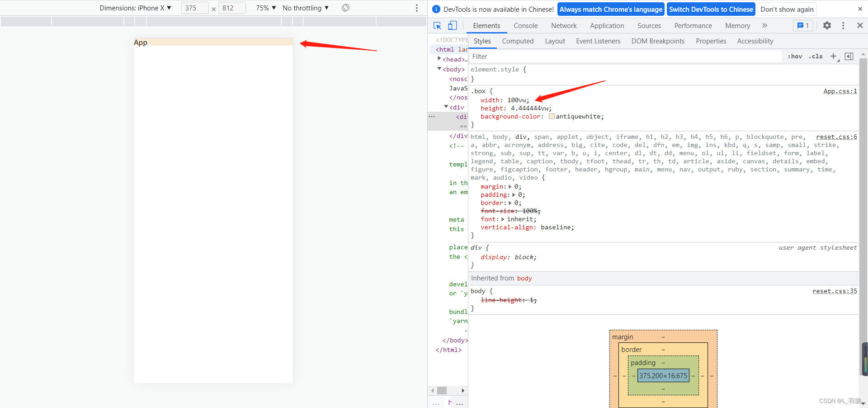This screenshot has width=868, height=408.
Task: Open the console messages badge showing 1
Action: click(803, 26)
